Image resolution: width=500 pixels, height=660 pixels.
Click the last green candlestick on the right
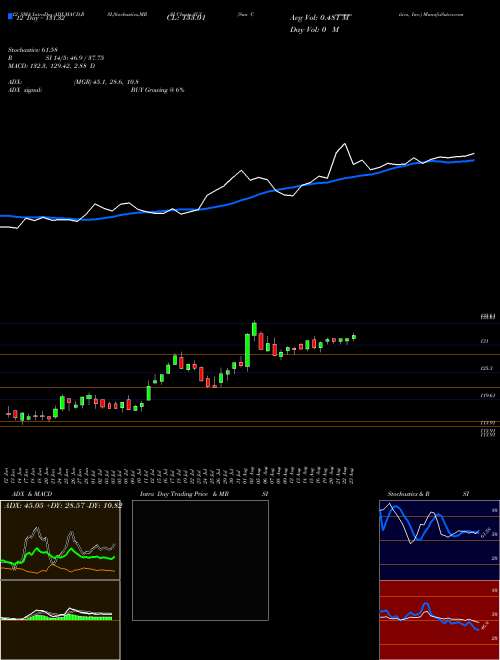click(x=354, y=336)
